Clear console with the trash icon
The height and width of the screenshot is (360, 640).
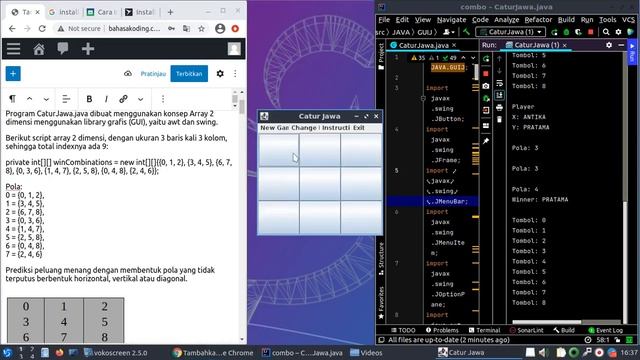tap(499, 120)
